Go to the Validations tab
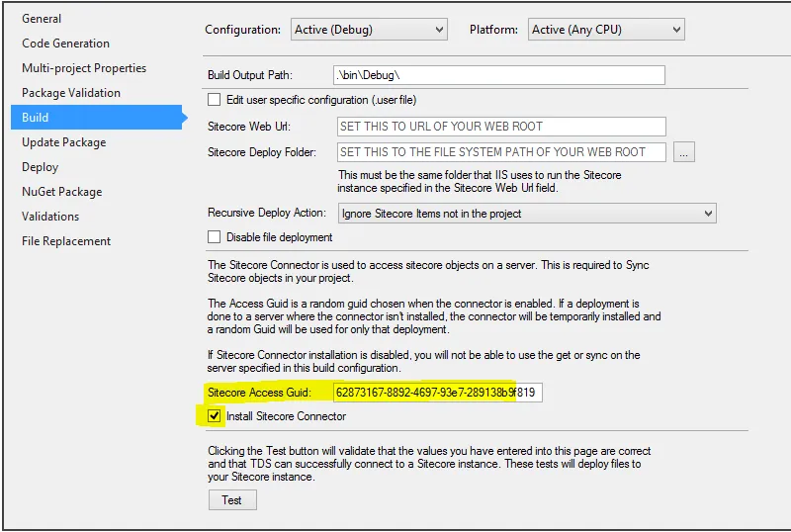 tap(50, 217)
